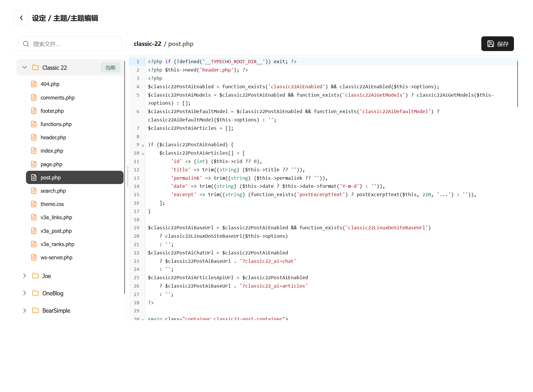Click the classic-22 breadcrumb link
Viewport: 533px width, 392px height.
click(x=147, y=44)
